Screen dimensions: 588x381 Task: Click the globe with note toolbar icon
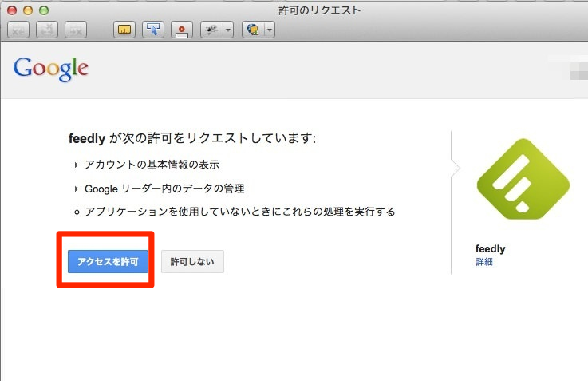[x=253, y=30]
